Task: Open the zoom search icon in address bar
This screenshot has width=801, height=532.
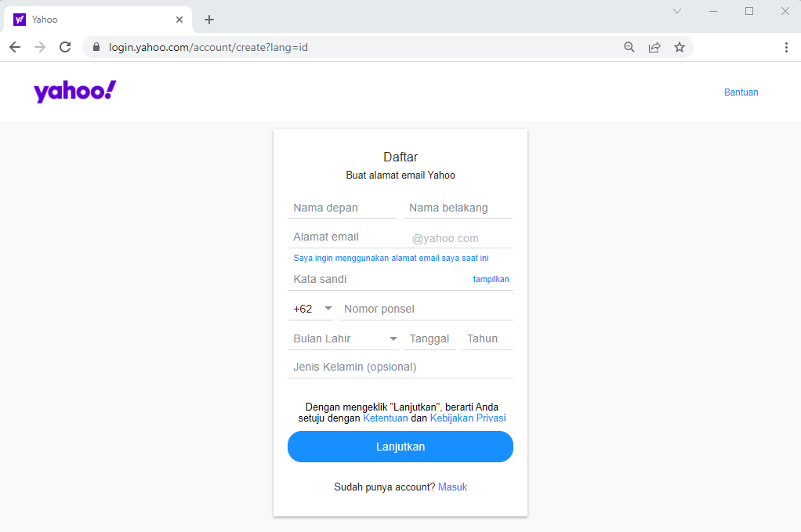Action: coord(629,46)
